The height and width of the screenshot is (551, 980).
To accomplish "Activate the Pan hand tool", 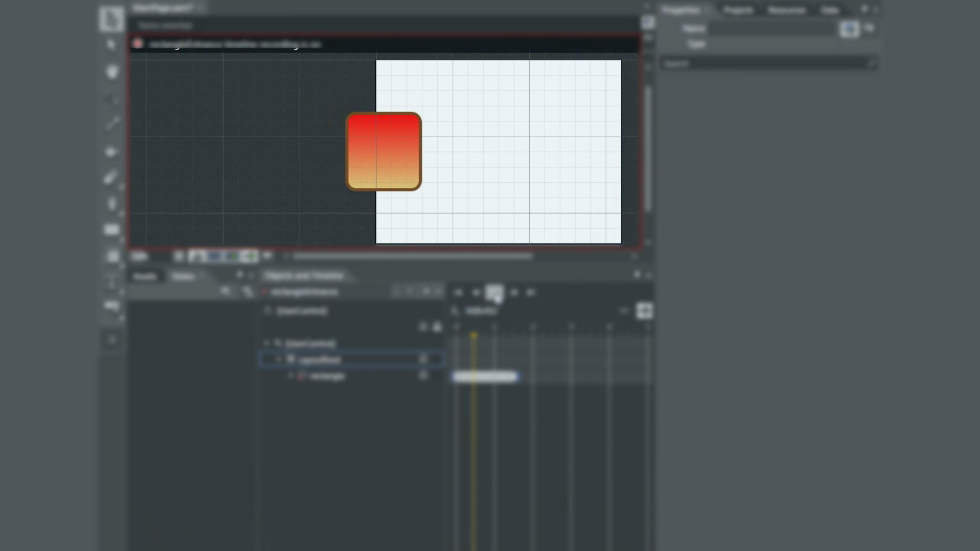I will coord(112,72).
